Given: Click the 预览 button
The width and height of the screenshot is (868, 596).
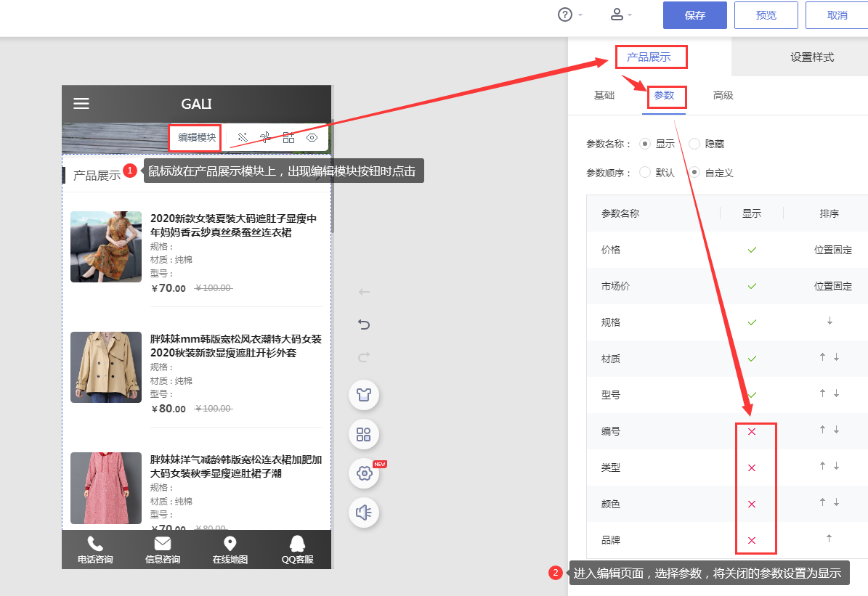Looking at the screenshot, I should tap(766, 15).
